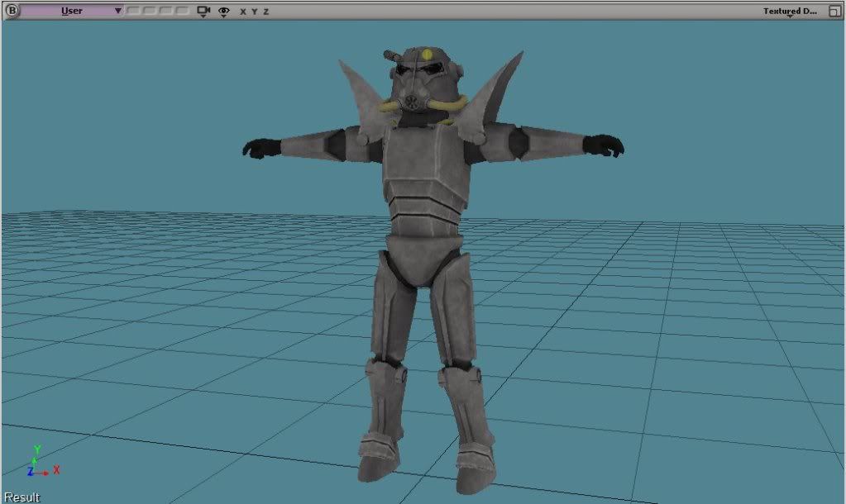This screenshot has height=504, width=846.
Task: Click the Result label in viewport corner
Action: [22, 497]
